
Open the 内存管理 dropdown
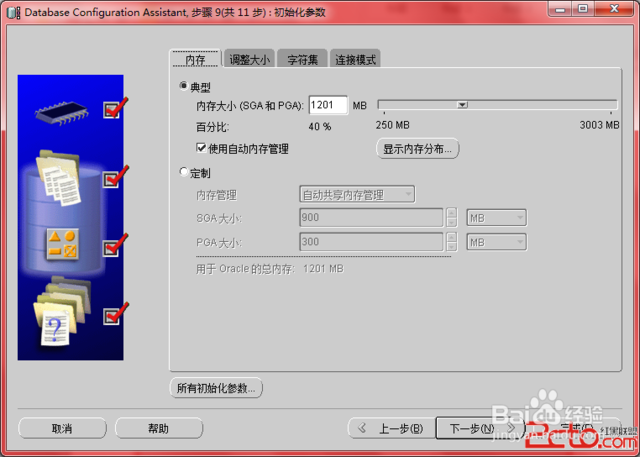357,195
